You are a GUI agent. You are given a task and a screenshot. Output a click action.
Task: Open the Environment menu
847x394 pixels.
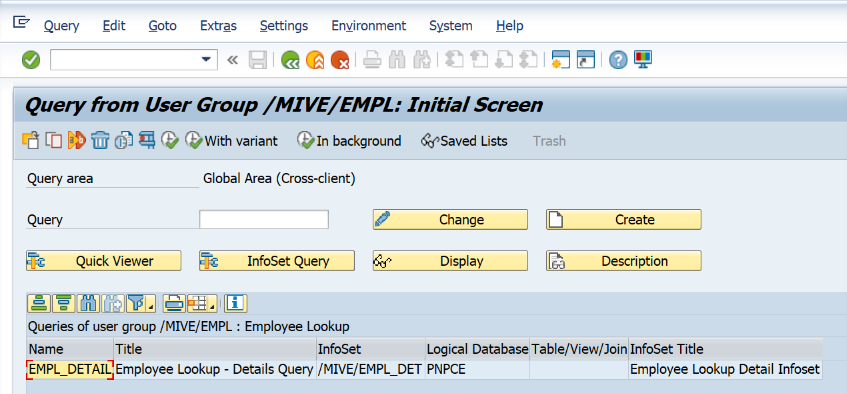tap(369, 25)
